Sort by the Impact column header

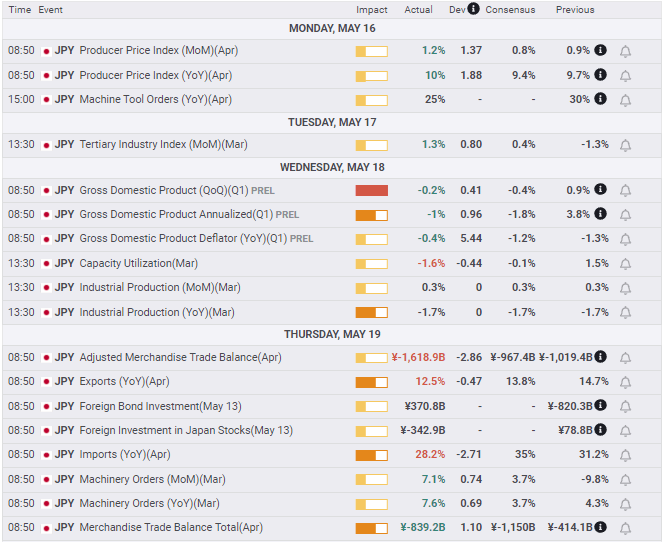click(x=371, y=10)
